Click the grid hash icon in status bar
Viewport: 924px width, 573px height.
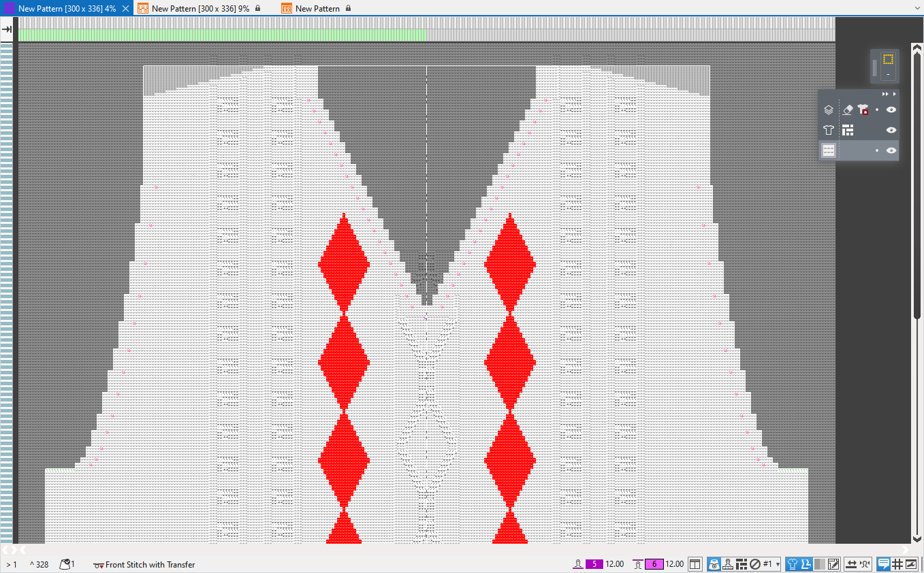click(x=897, y=564)
